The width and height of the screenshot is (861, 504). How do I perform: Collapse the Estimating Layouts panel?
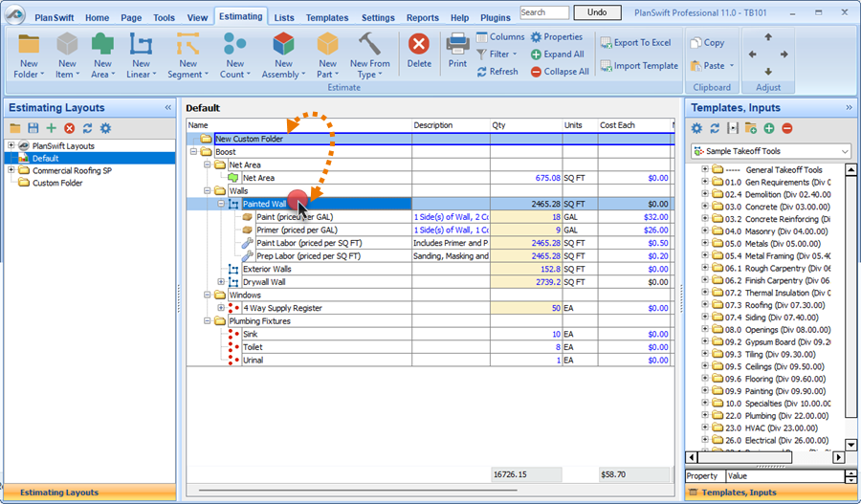(168, 108)
